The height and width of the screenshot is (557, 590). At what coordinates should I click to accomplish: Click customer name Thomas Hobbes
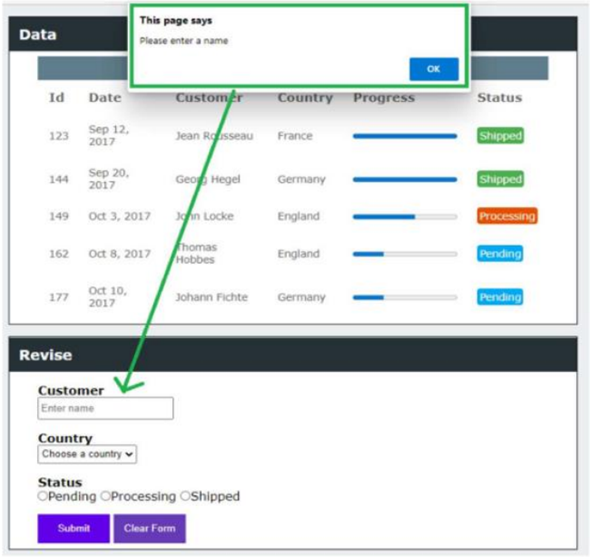tap(196, 253)
